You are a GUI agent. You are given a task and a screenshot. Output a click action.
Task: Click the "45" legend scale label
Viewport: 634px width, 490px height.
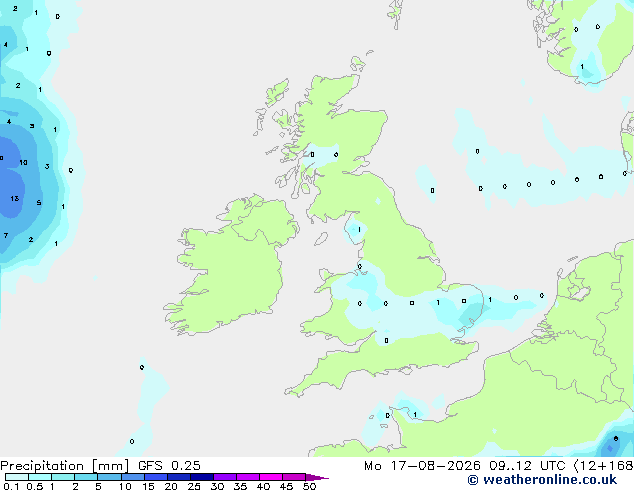(x=286, y=486)
